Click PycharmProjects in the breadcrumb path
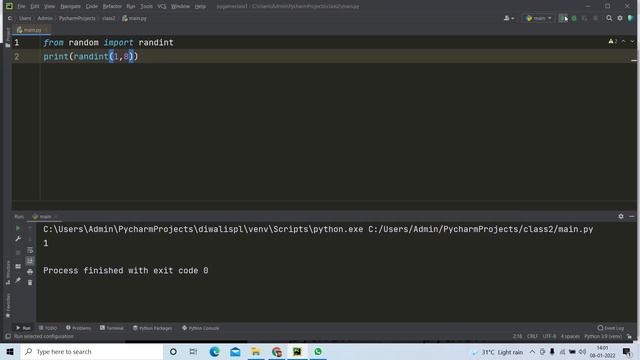640x360 pixels. click(x=77, y=18)
